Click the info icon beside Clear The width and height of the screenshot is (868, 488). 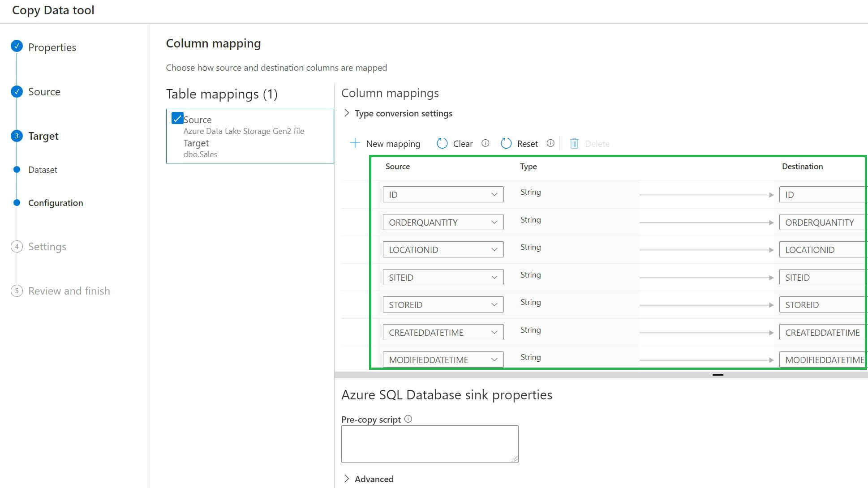[485, 143]
